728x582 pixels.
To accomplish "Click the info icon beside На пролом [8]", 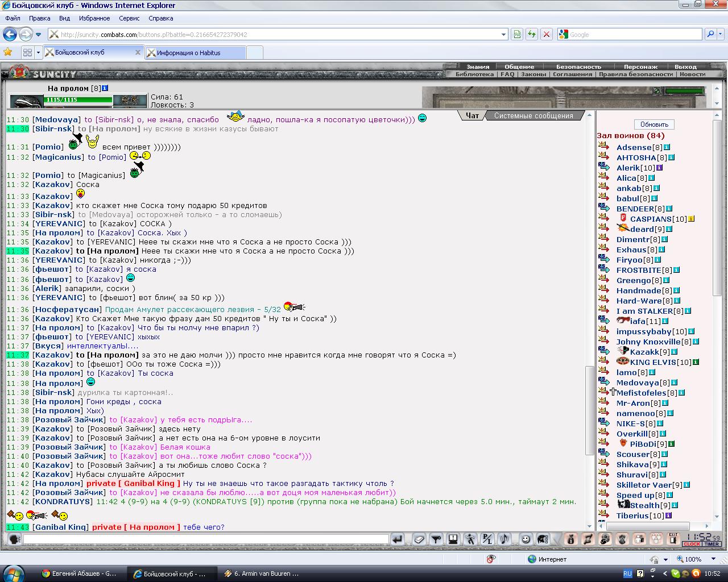I will coord(105,88).
